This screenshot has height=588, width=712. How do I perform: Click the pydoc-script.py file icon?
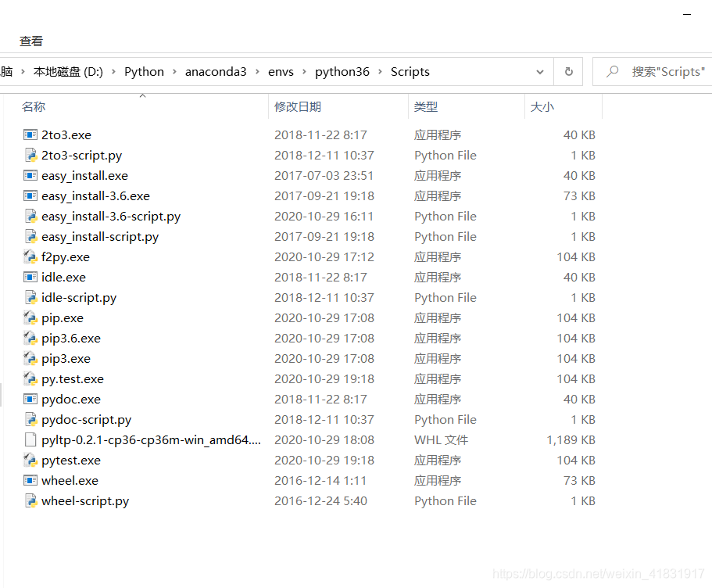[30, 419]
